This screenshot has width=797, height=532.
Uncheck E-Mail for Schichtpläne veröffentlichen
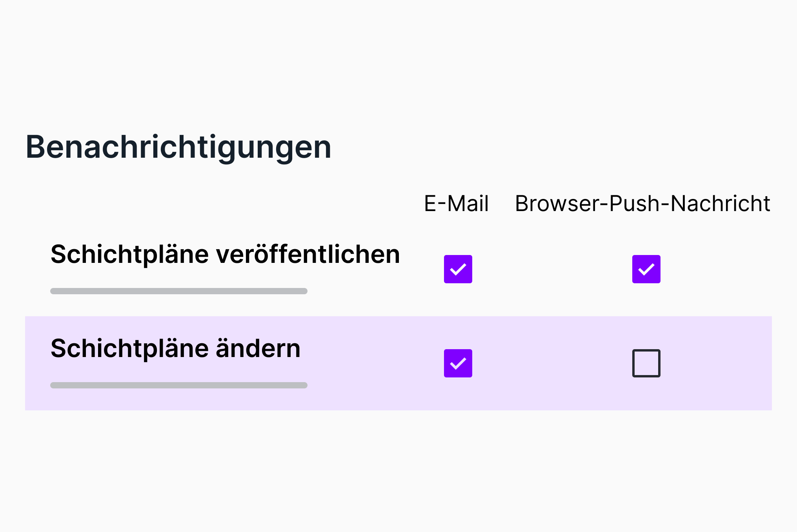(458, 269)
